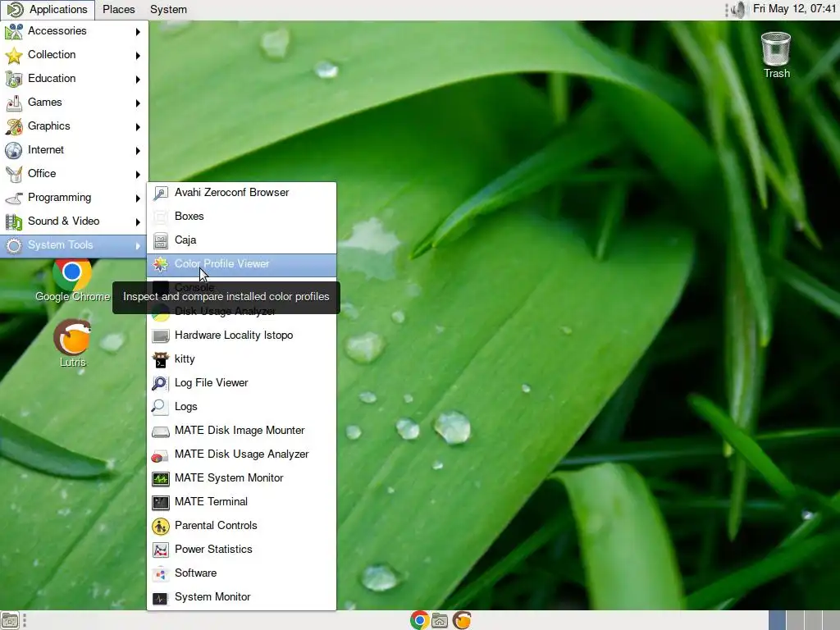Expand the Graphics submenu arrow
This screenshot has width=840, height=630.
[x=138, y=126]
